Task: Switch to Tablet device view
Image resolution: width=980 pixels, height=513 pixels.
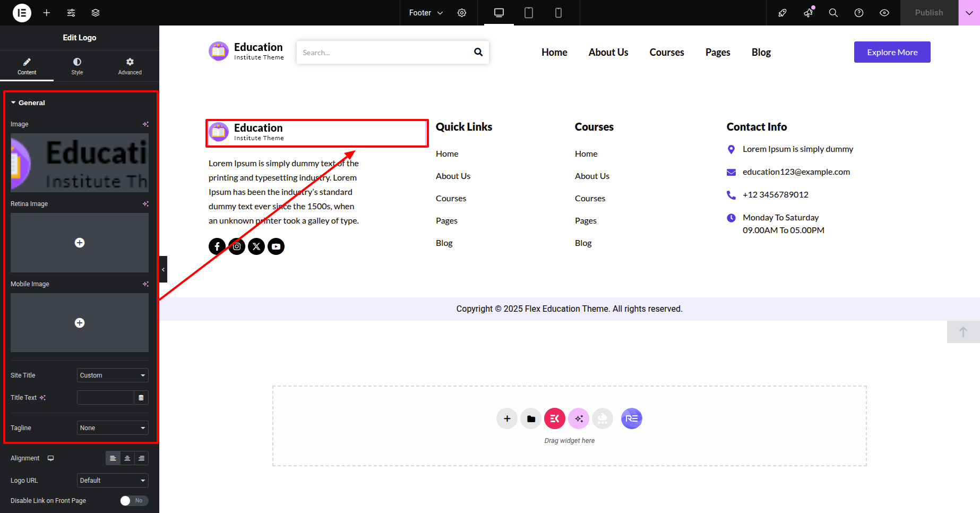Action: (529, 13)
